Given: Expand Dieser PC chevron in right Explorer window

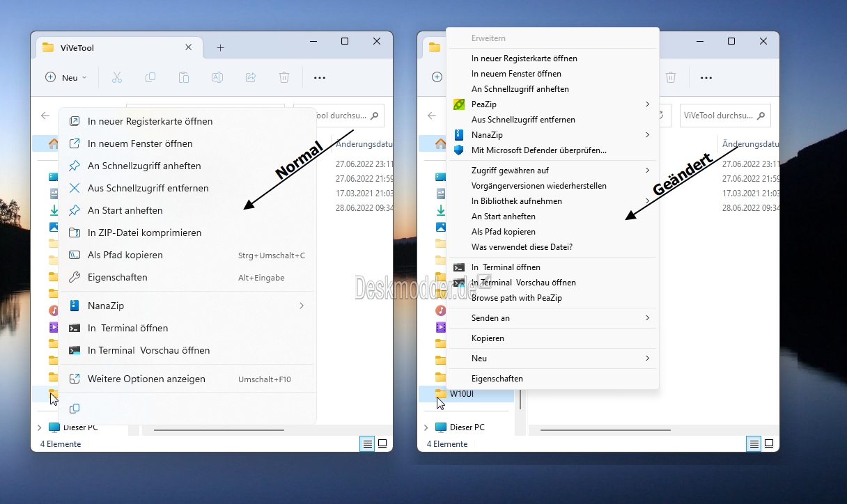Looking at the screenshot, I should (426, 427).
